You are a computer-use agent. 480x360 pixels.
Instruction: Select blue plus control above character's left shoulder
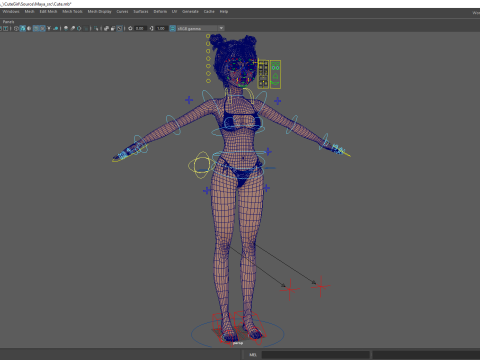tap(278, 101)
